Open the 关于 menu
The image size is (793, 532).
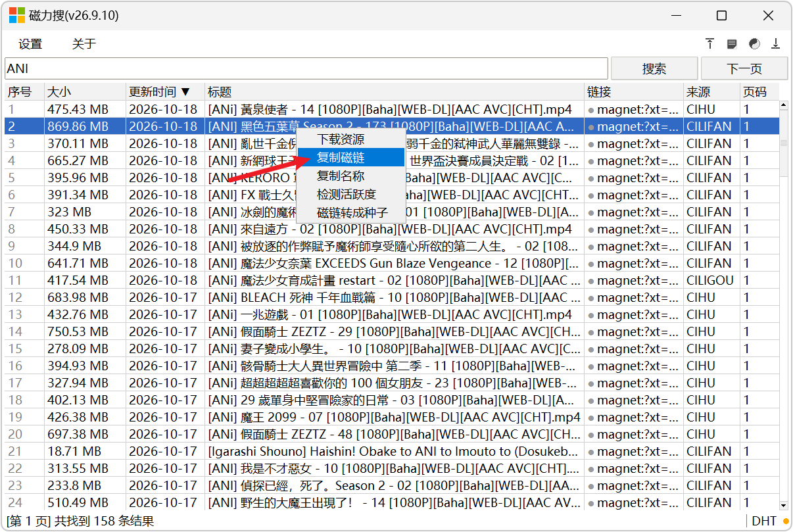[x=84, y=44]
